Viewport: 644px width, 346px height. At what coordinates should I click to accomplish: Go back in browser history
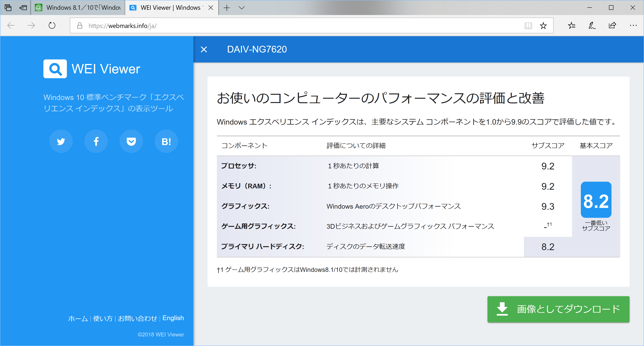11,26
